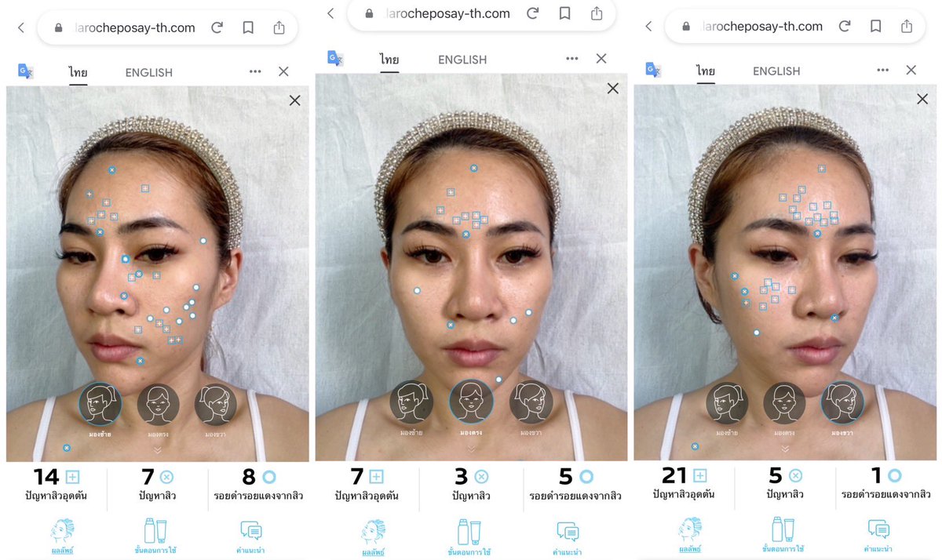This screenshot has width=942, height=560.
Task: Select the ไทย language tab in the left screen
Action: coord(78,72)
